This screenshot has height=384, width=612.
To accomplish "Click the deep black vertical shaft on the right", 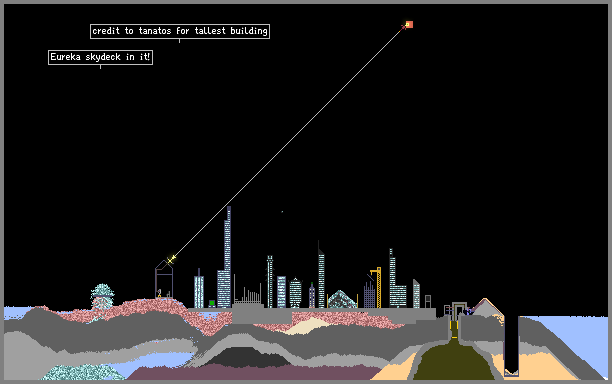I will point(511,345).
